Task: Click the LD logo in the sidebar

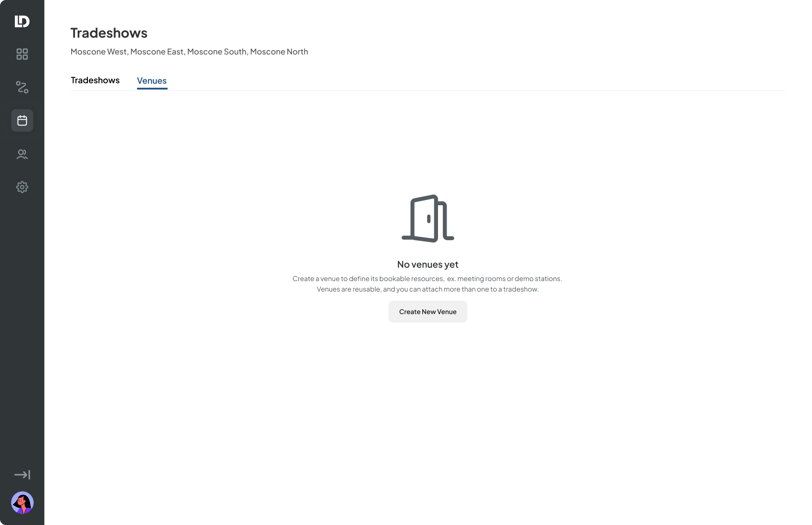Action: point(22,21)
